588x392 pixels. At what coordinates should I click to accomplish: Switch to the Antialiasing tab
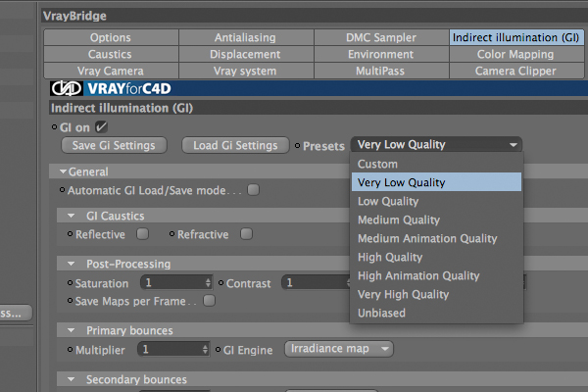coord(246,37)
